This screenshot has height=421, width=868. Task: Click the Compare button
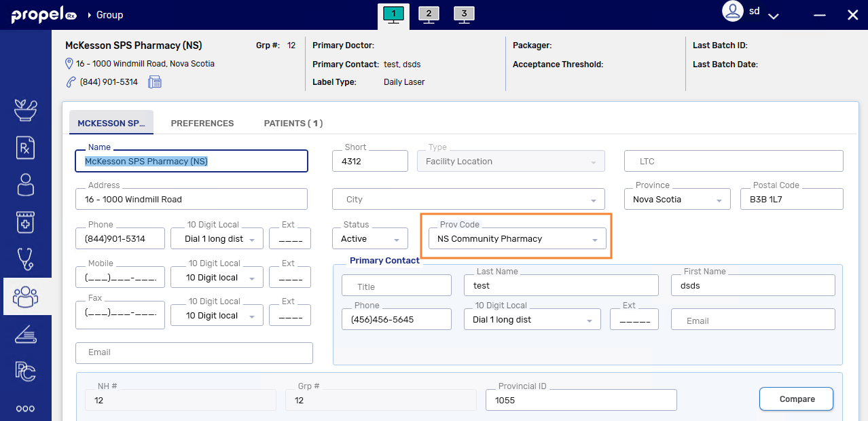coord(796,399)
